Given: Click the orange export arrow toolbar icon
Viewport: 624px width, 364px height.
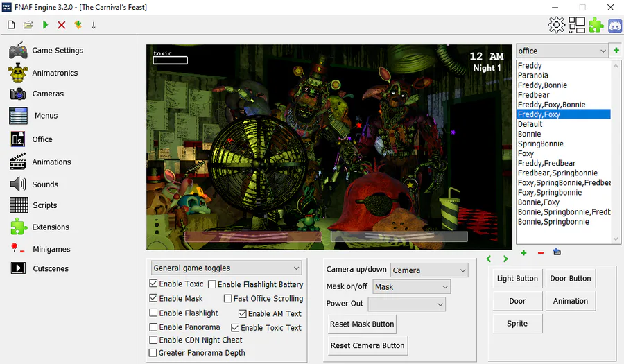Looking at the screenshot, I should 78,25.
